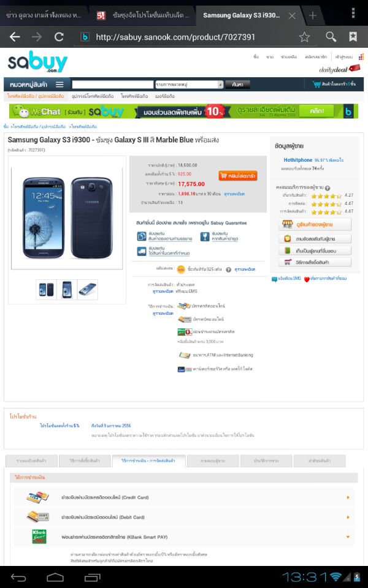Add a new browser tab with plus

click(312, 15)
